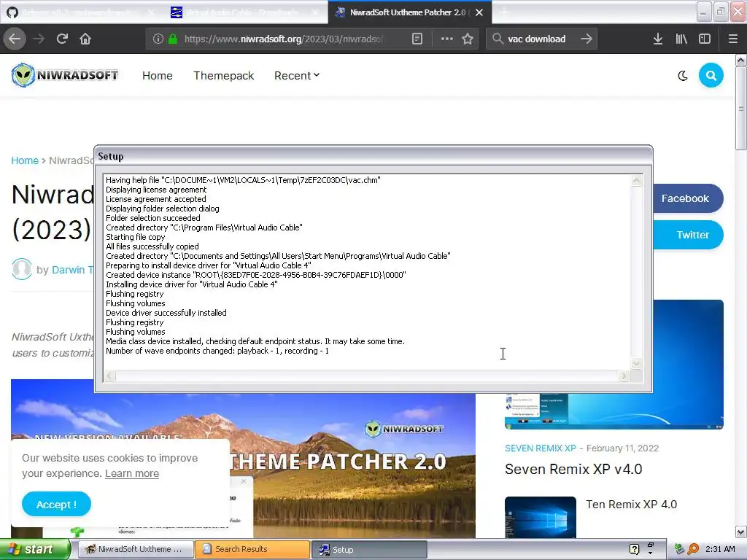Screen dimensions: 747x560
Task: Expand the Recent dropdown menu
Action: pos(297,76)
